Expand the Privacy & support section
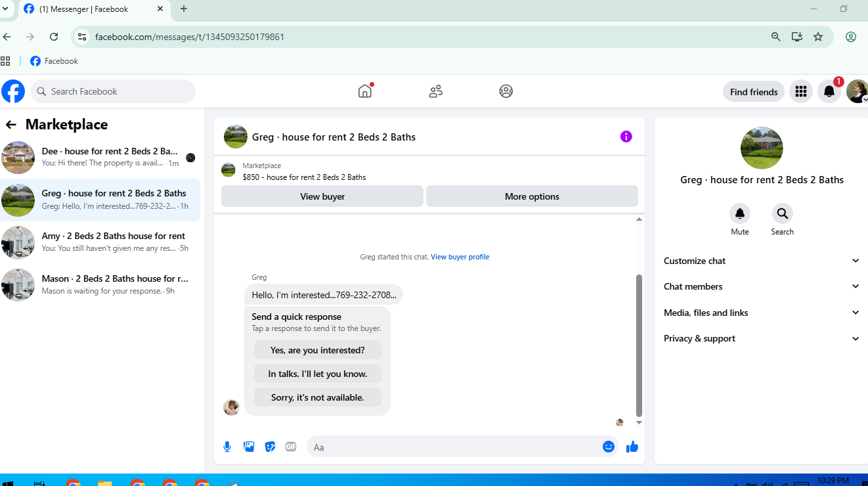This screenshot has height=486, width=868. (762, 338)
